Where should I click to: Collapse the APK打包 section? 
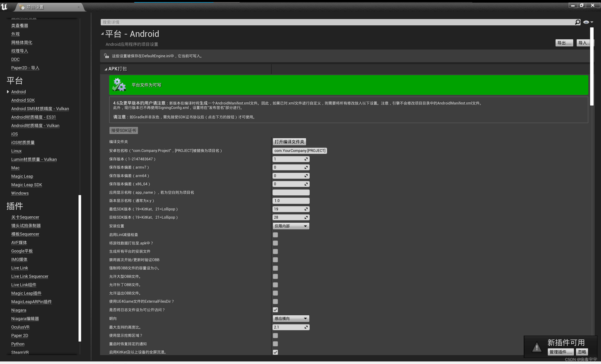[x=106, y=69]
